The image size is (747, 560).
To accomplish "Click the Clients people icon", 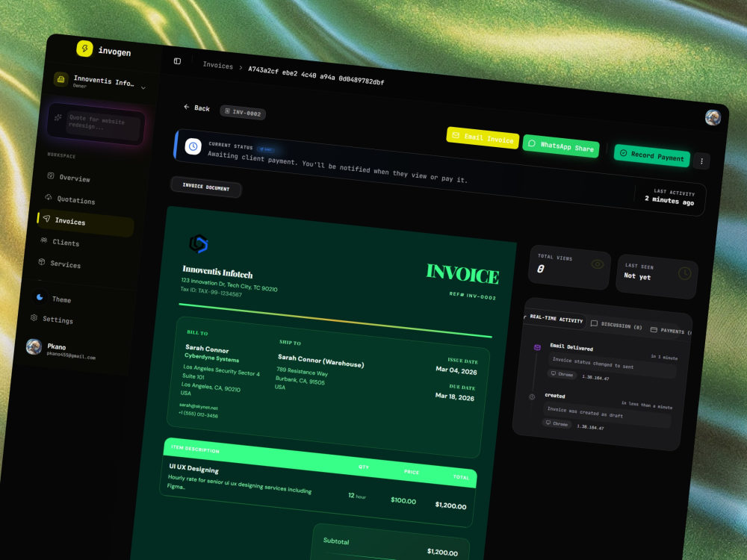I will (44, 240).
